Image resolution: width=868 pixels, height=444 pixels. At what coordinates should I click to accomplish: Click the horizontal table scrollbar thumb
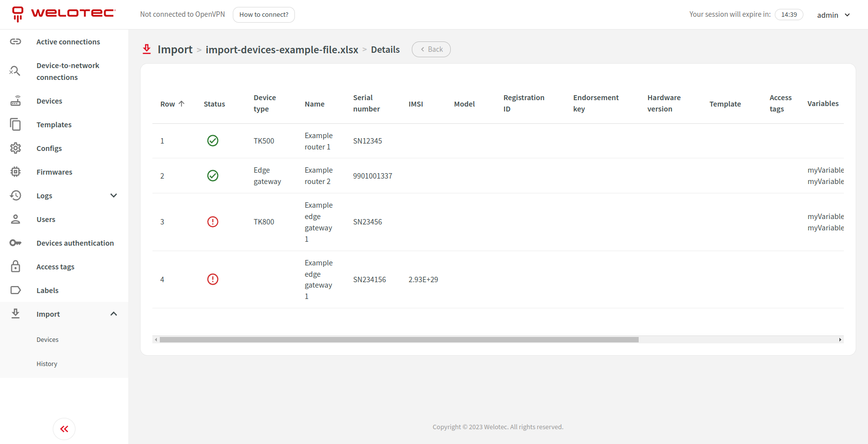(x=398, y=339)
